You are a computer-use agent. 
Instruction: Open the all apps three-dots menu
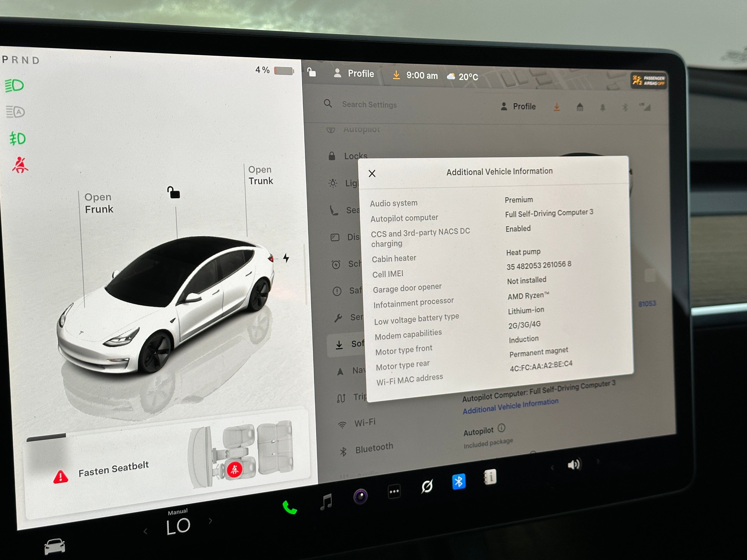pos(394,491)
